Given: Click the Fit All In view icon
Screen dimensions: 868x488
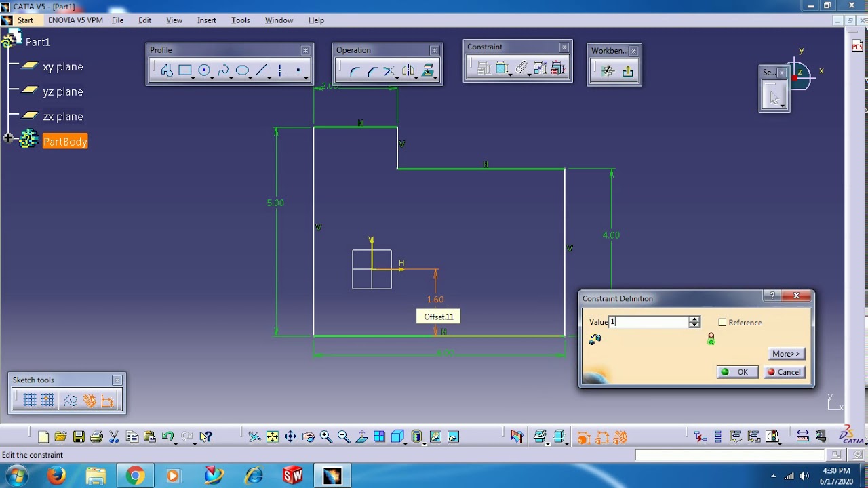Looking at the screenshot, I should (x=273, y=437).
